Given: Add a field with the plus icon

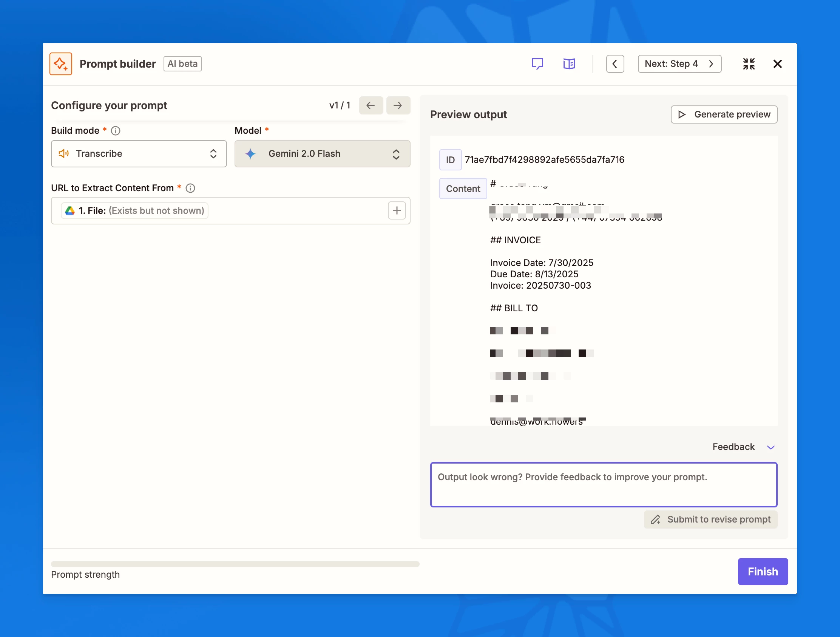Looking at the screenshot, I should coord(397,210).
